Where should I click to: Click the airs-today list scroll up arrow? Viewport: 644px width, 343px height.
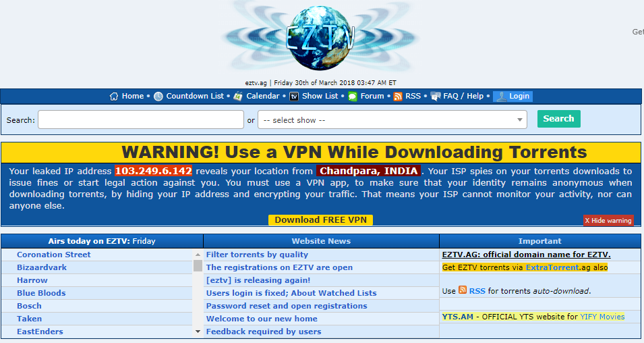(198, 255)
